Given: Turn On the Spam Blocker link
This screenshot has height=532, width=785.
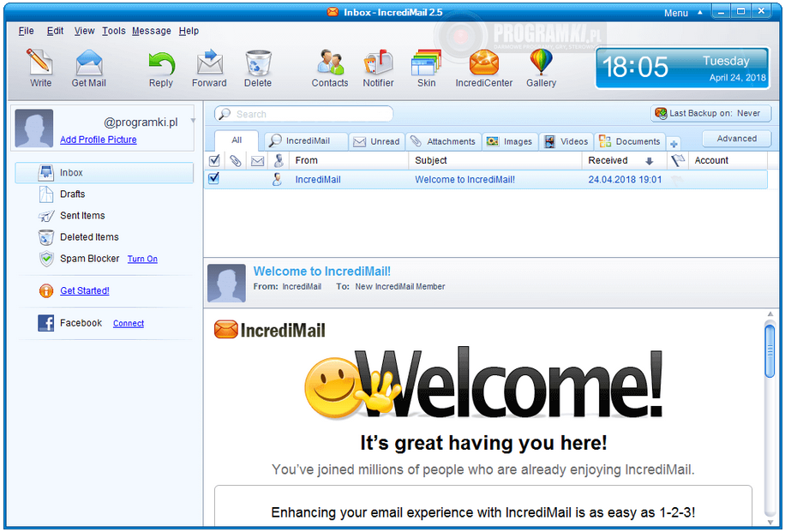Looking at the screenshot, I should point(142,259).
